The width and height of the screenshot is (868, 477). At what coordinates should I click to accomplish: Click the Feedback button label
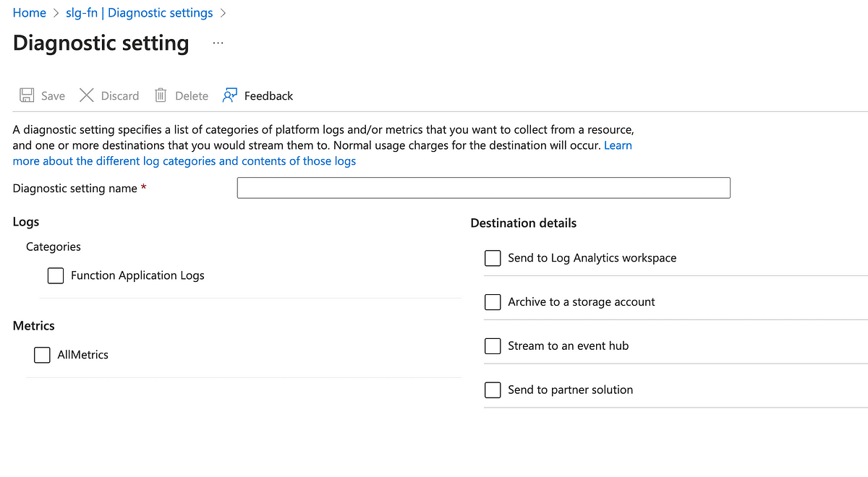[268, 96]
